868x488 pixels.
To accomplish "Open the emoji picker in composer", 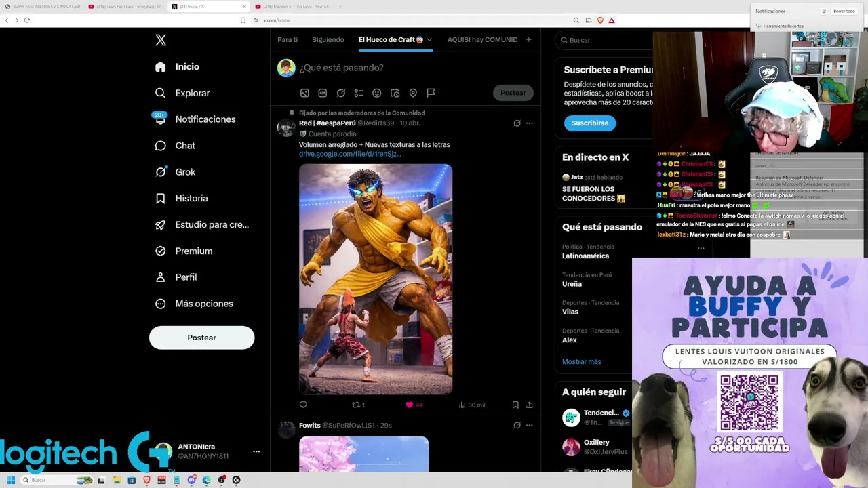I will coord(377,93).
